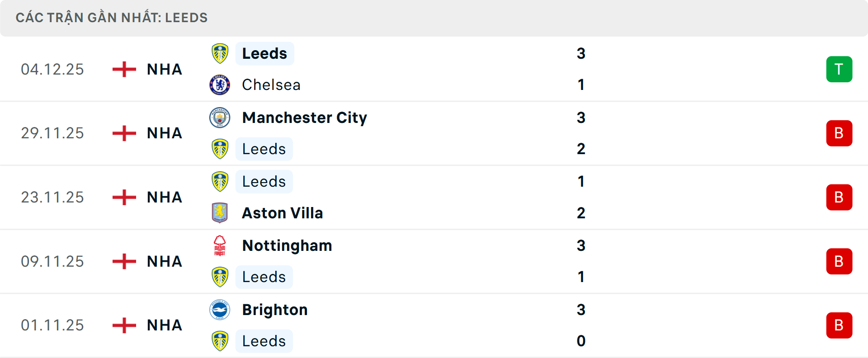The width and height of the screenshot is (868, 358).
Task: Click the Manchester City club crest
Action: coord(220,117)
